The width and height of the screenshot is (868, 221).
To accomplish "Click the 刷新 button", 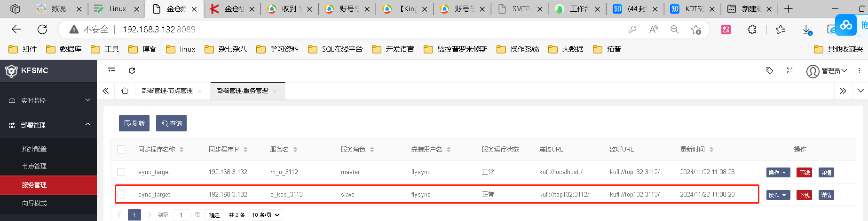I will click(134, 123).
